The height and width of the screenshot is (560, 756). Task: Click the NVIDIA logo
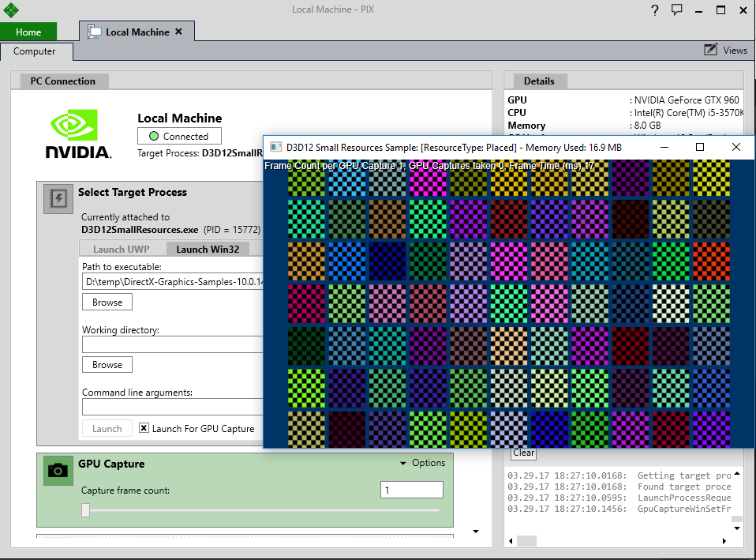[77, 133]
